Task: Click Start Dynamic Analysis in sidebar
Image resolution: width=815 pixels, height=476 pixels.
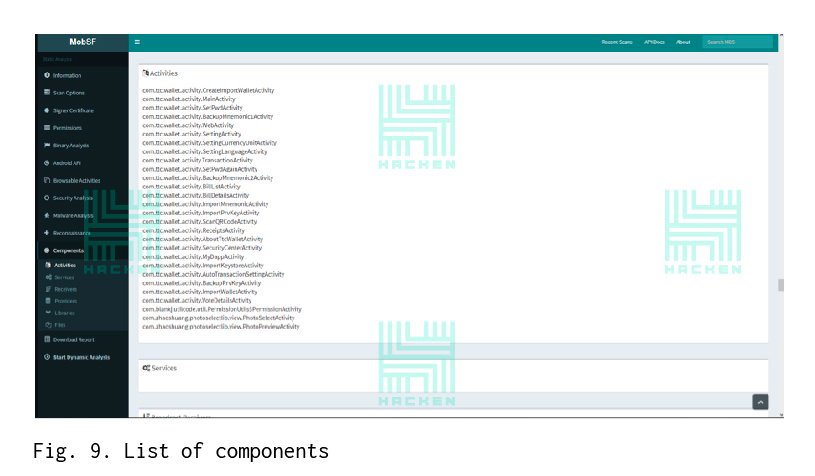Action: [x=81, y=358]
